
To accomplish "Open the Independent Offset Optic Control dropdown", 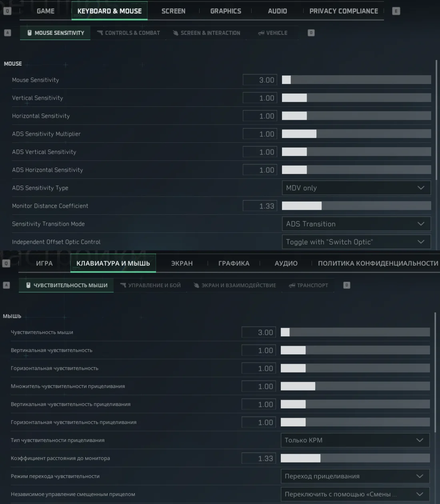I will pyautogui.click(x=356, y=242).
